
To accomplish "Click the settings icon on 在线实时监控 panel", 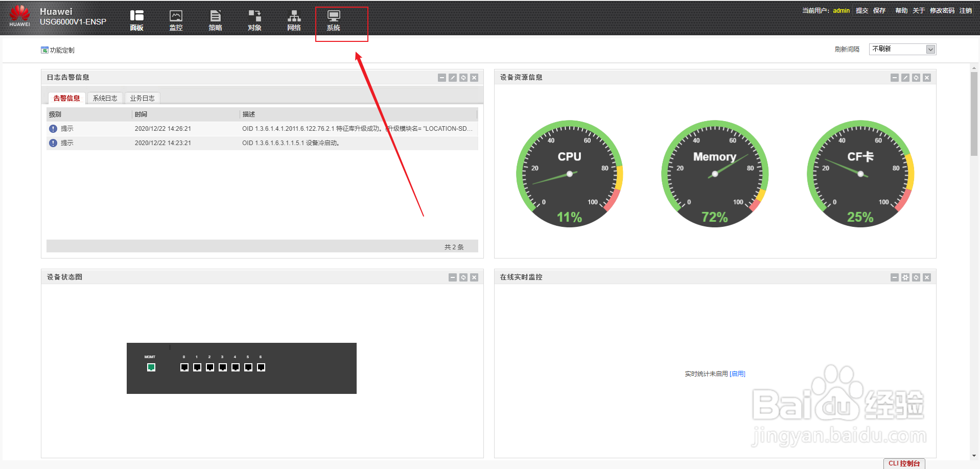I will click(x=905, y=277).
